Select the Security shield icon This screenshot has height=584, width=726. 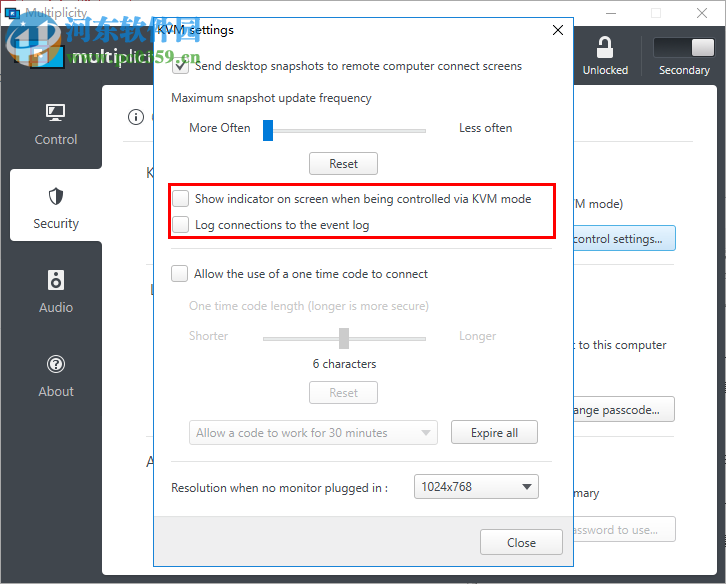(56, 196)
